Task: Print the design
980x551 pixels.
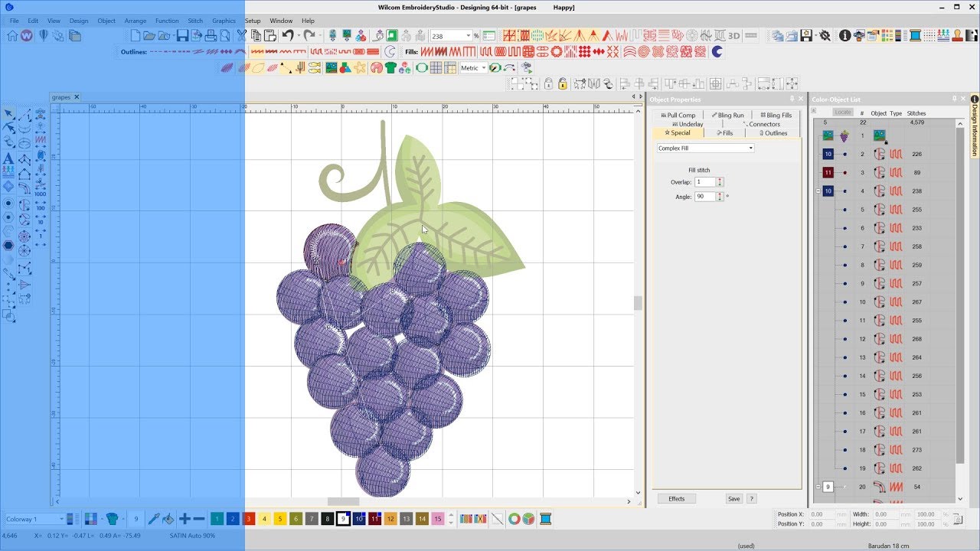Action: (x=211, y=35)
